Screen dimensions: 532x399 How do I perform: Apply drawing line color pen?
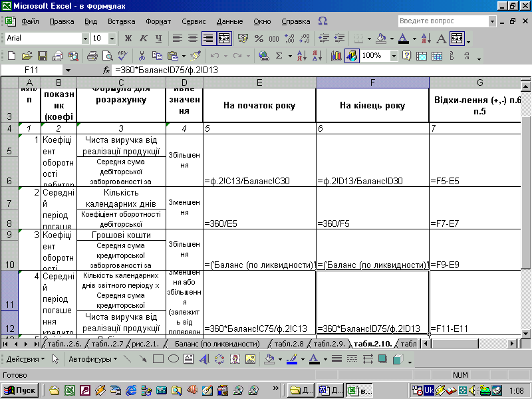[x=292, y=359]
